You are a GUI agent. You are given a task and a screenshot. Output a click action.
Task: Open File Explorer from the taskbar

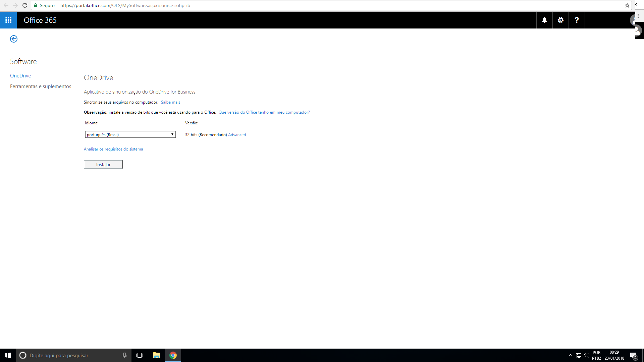coord(156,355)
